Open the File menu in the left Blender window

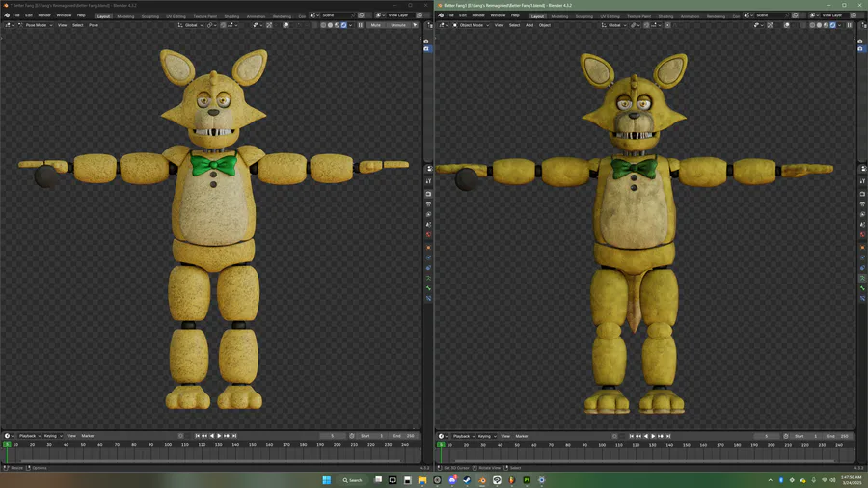(16, 15)
